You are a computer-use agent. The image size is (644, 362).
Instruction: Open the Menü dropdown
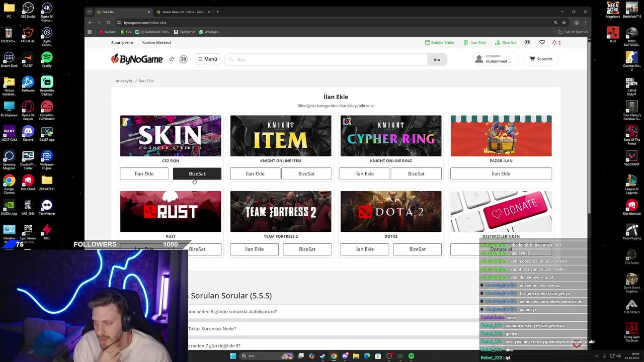(x=207, y=59)
